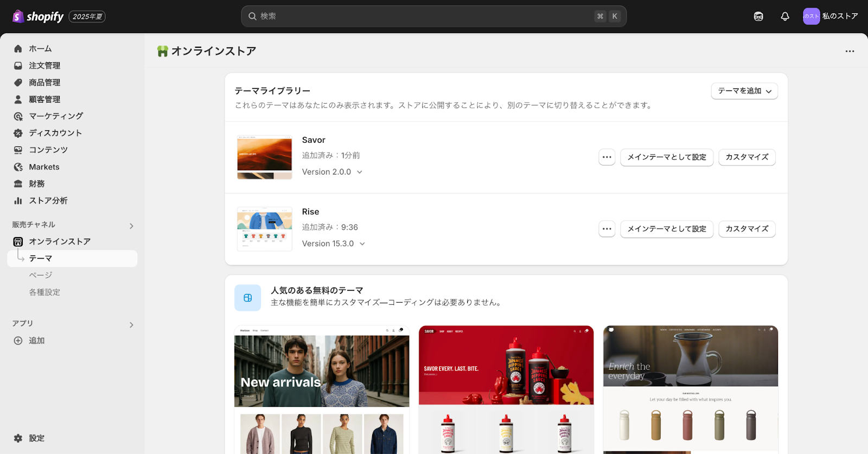Open the Rise theme three-dot actions
868x454 pixels.
tap(607, 229)
